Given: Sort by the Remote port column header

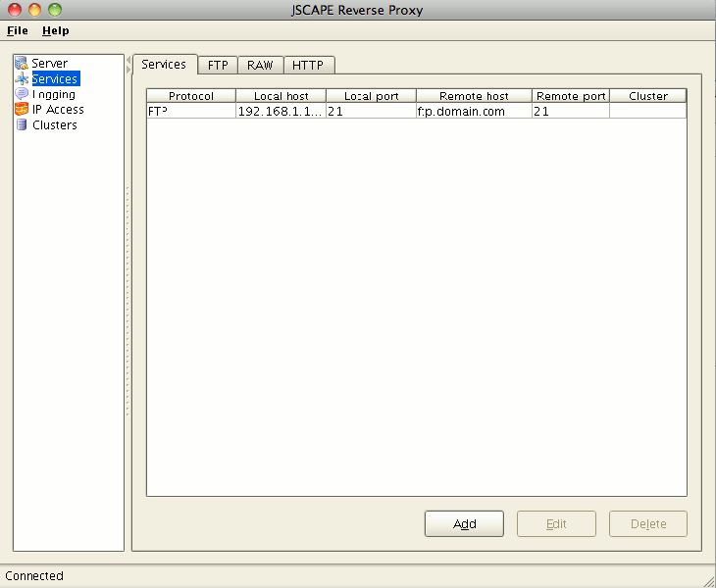Looking at the screenshot, I should coord(571,96).
